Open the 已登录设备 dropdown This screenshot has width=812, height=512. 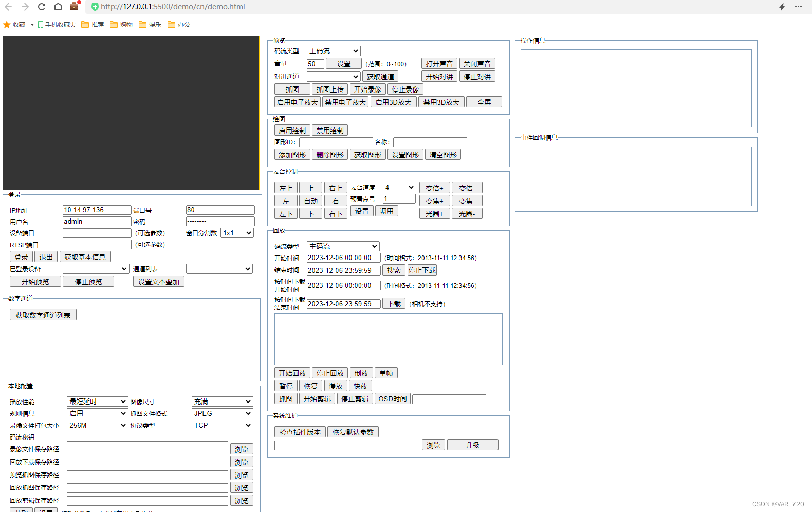(96, 269)
